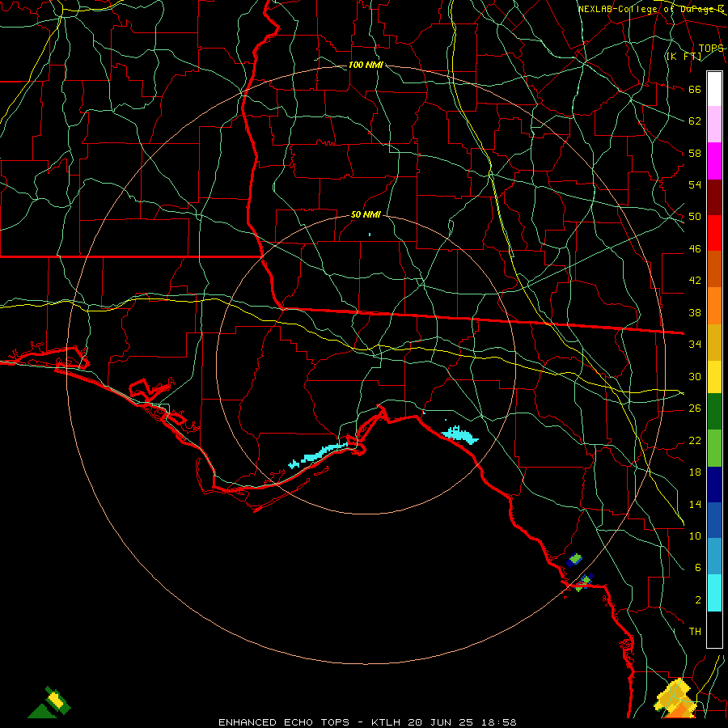Click the 'KTLH' radar site identifier

(387, 722)
